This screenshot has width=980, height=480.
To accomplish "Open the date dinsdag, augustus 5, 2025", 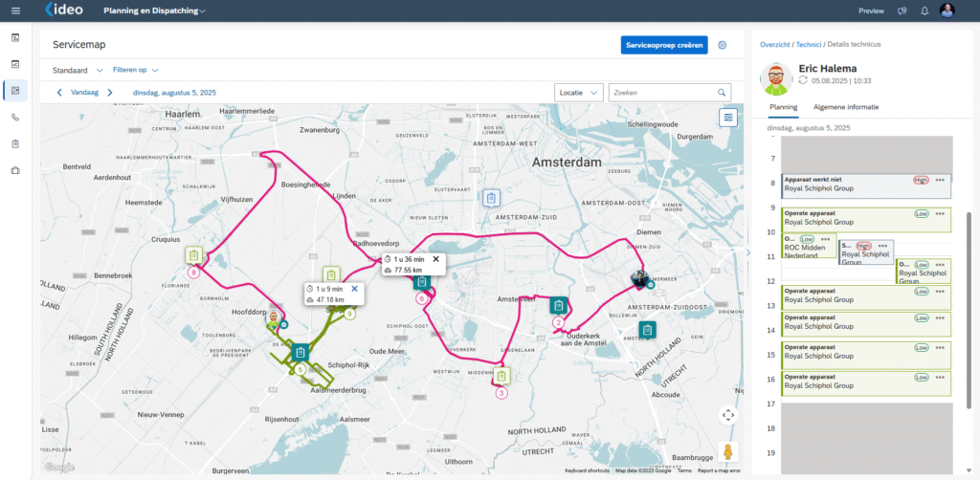I will click(174, 93).
